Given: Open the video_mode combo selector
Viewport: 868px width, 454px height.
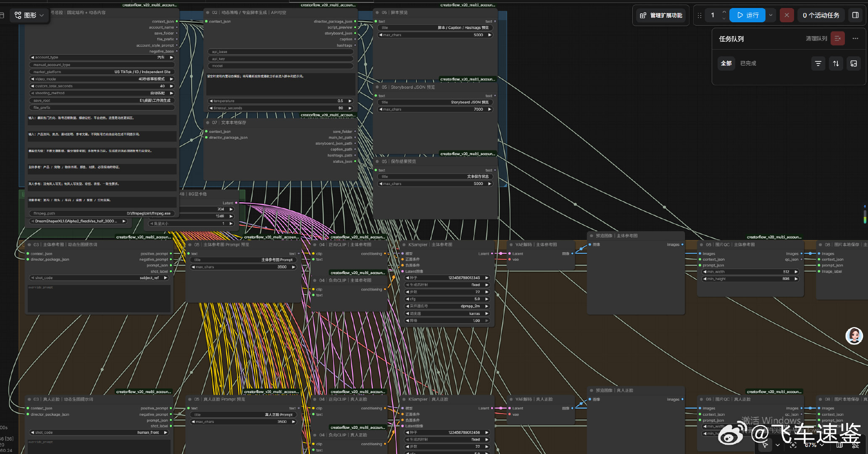Looking at the screenshot, I should [102, 79].
